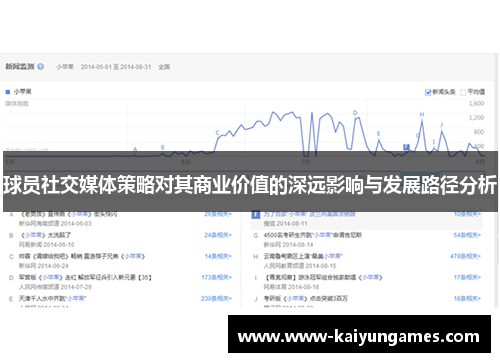The width and height of the screenshot is (500, 362).
Task: Open the 230条相关 link for story E
Action: pos(216,299)
